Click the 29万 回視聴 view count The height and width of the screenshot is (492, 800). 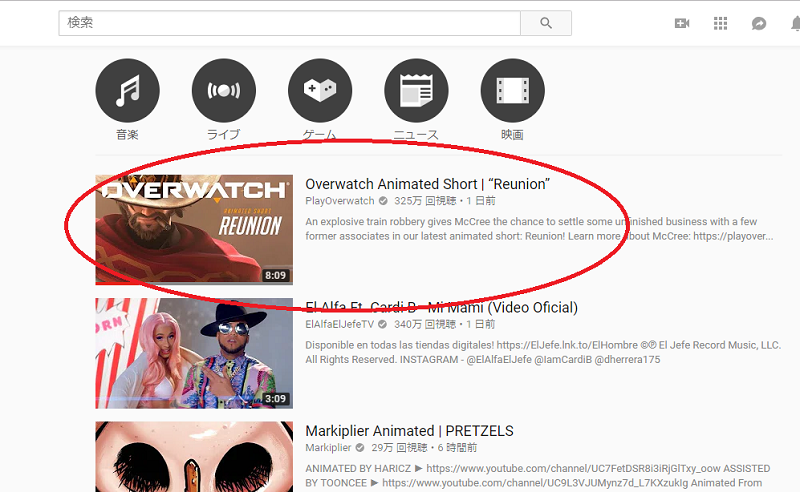(399, 448)
